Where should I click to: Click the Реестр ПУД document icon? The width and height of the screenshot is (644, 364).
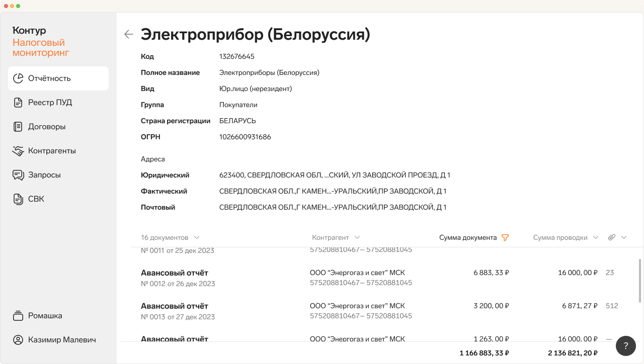pos(18,103)
